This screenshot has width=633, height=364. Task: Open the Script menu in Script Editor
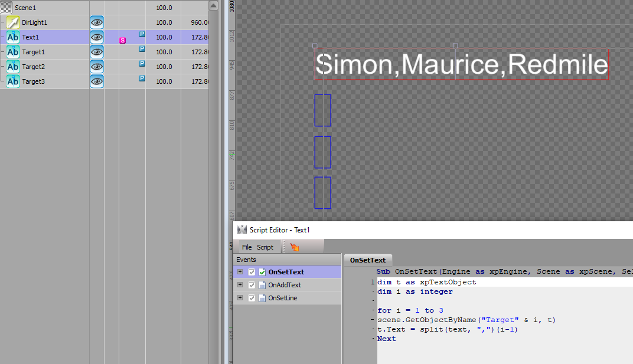click(265, 247)
